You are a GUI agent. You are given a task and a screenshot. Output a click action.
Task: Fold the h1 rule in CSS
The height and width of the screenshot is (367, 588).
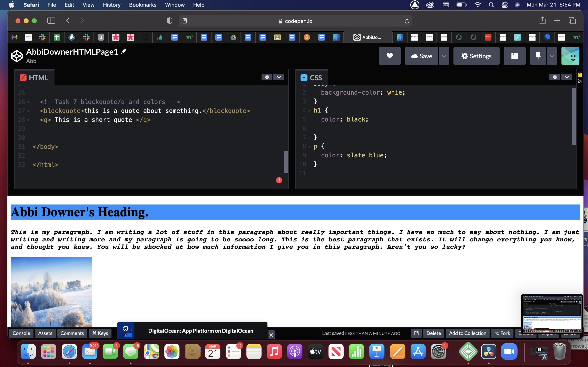pos(309,111)
